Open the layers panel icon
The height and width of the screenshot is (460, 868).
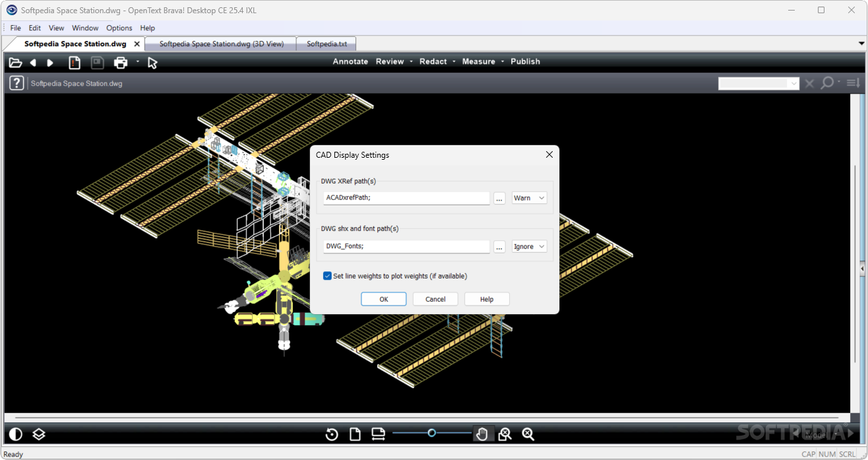point(39,434)
